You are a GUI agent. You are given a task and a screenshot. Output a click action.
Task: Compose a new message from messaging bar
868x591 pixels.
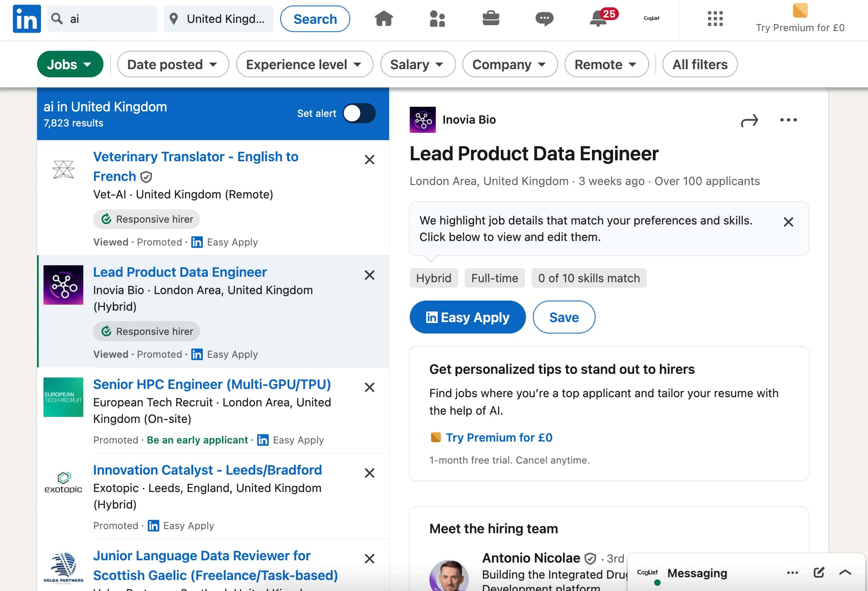click(819, 573)
